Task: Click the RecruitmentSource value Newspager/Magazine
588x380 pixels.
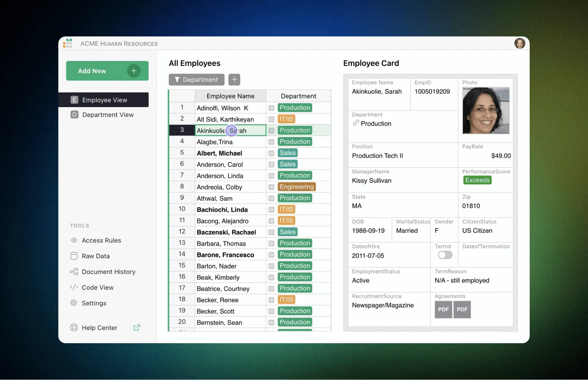Action: (x=383, y=305)
